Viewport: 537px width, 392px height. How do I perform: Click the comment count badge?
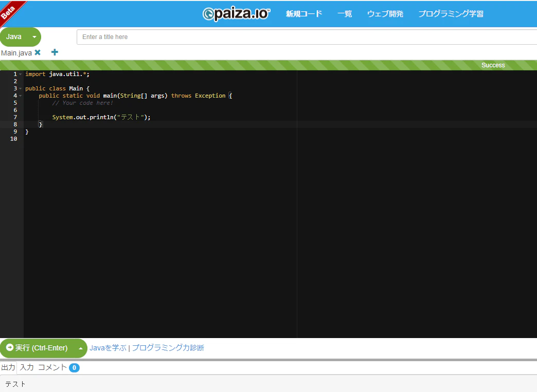click(x=73, y=367)
